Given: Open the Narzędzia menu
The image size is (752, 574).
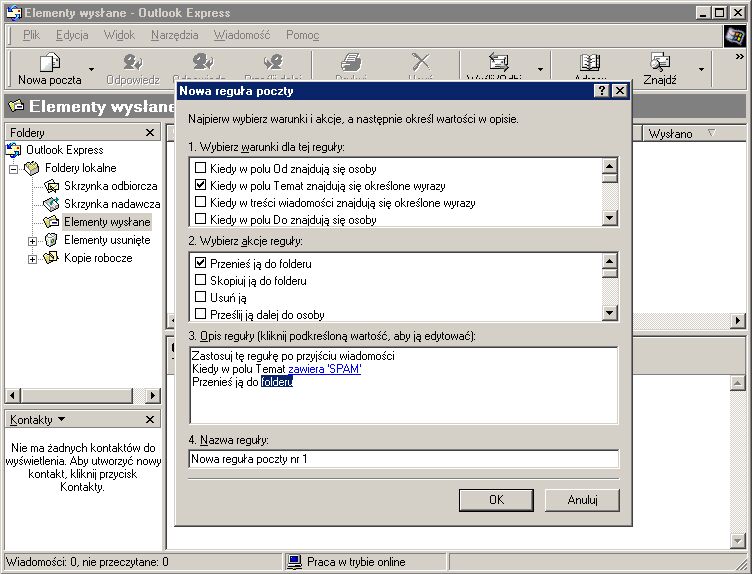Looking at the screenshot, I should click(175, 35).
